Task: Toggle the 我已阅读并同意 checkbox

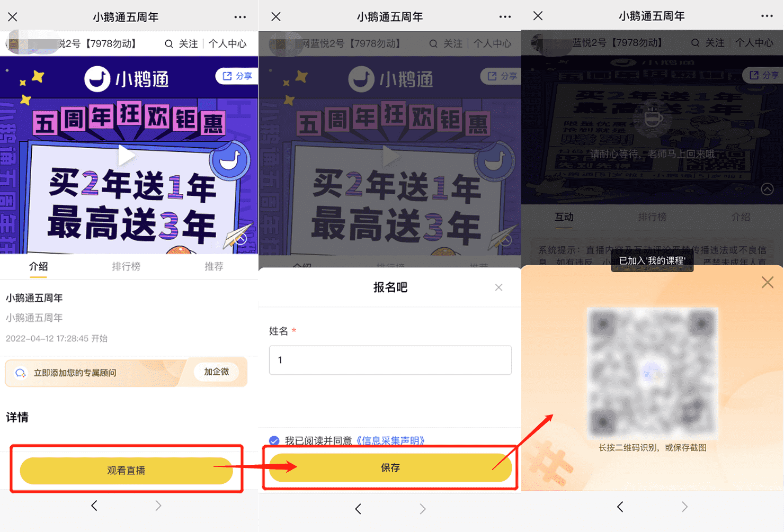Action: 274,441
